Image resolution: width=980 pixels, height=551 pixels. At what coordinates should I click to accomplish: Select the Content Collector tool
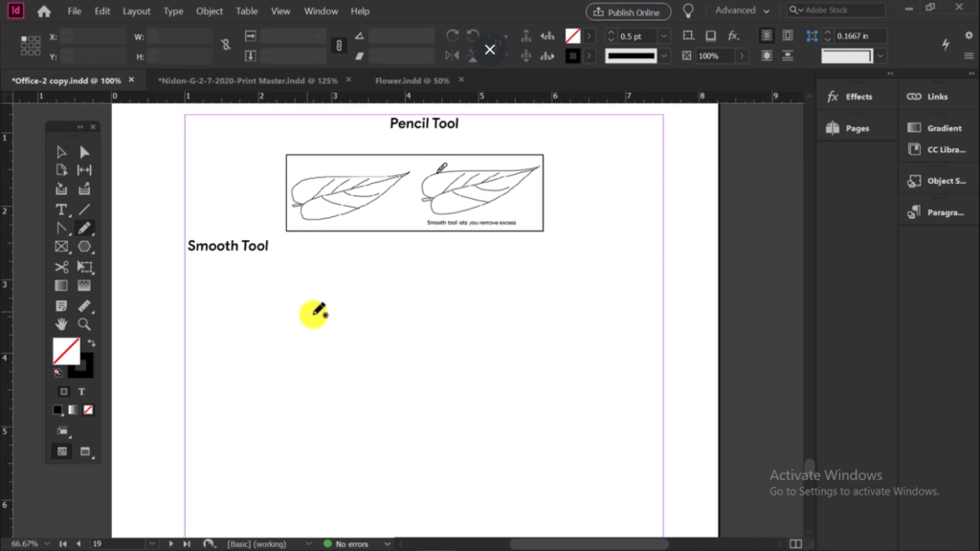61,188
